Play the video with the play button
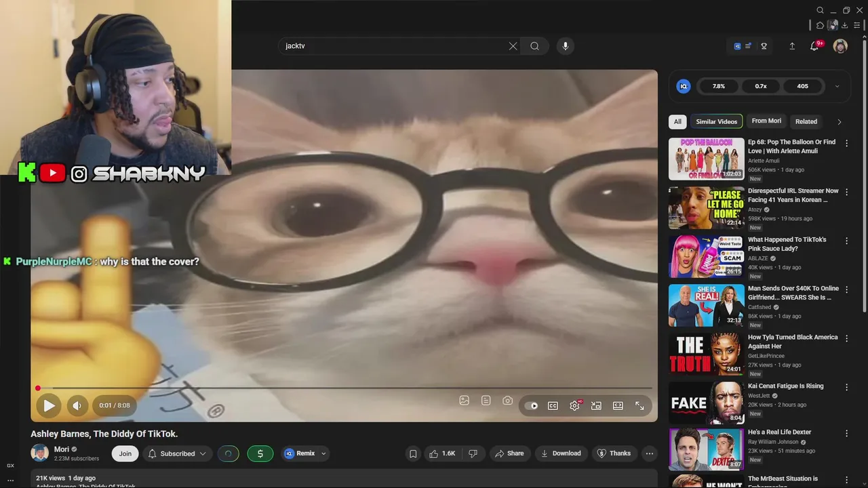 coord(49,405)
